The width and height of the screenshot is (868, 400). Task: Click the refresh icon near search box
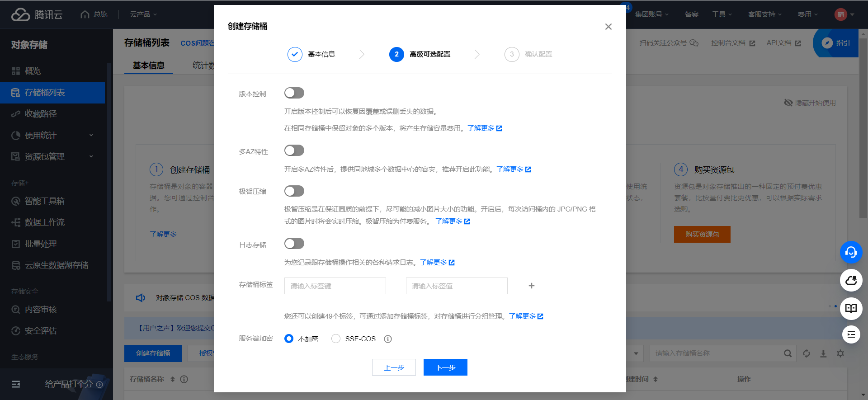click(x=806, y=353)
